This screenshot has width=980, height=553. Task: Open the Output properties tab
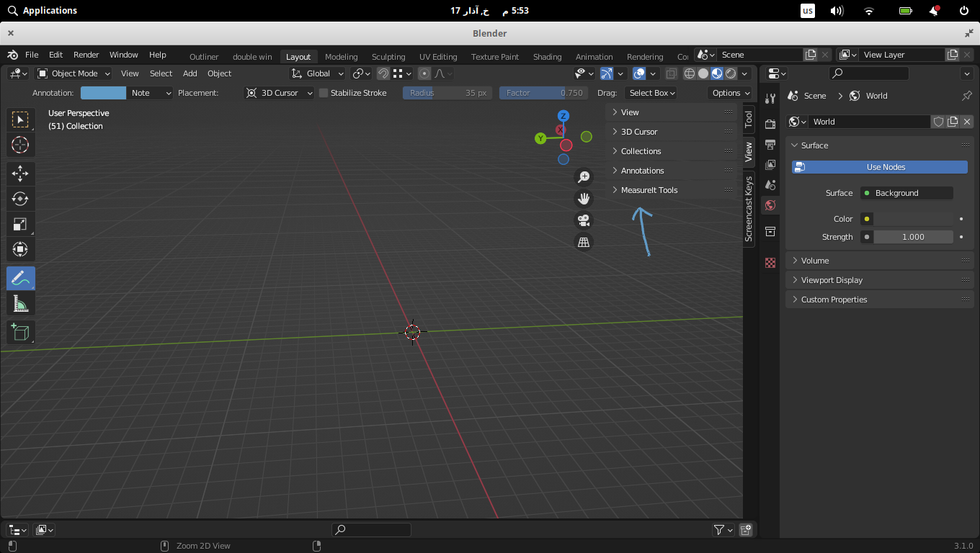[770, 145]
